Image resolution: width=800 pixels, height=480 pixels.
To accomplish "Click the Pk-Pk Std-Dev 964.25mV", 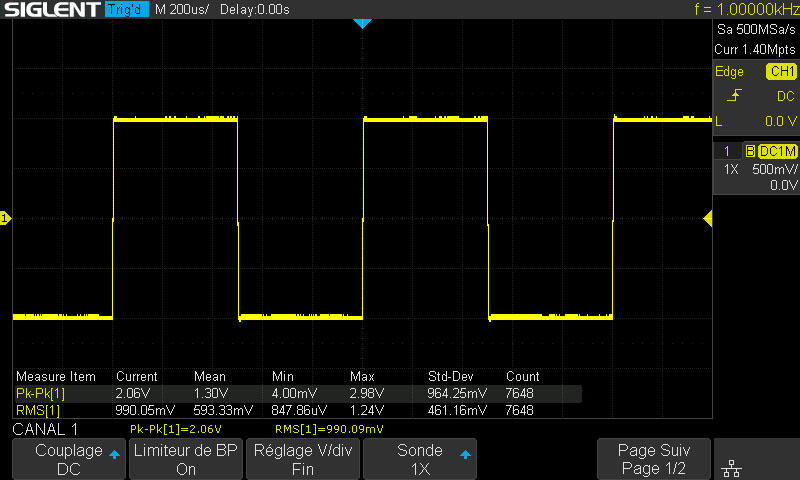I will [x=457, y=393].
